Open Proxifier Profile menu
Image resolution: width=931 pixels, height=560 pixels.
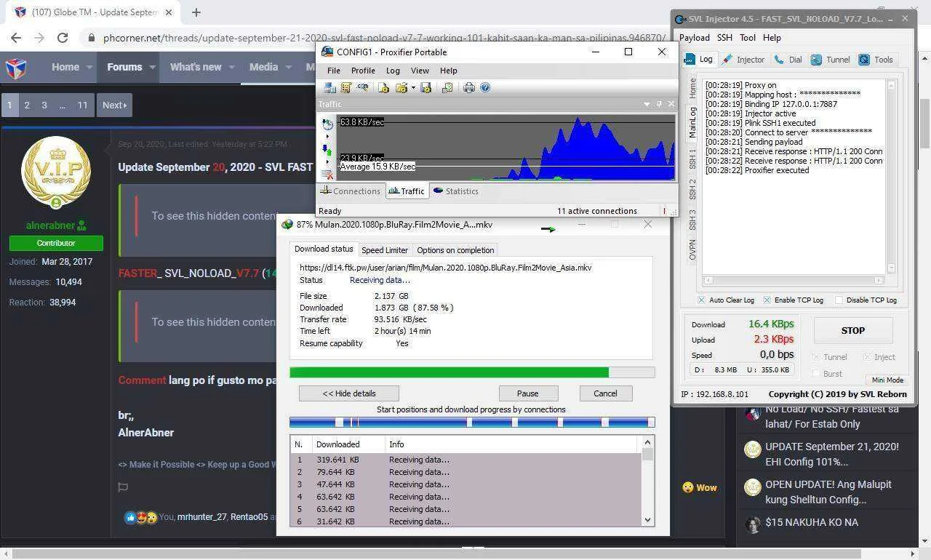point(363,71)
